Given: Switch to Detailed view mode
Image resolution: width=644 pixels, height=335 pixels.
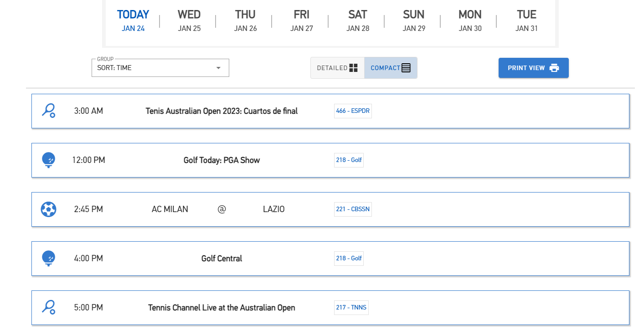Looking at the screenshot, I should coord(337,68).
